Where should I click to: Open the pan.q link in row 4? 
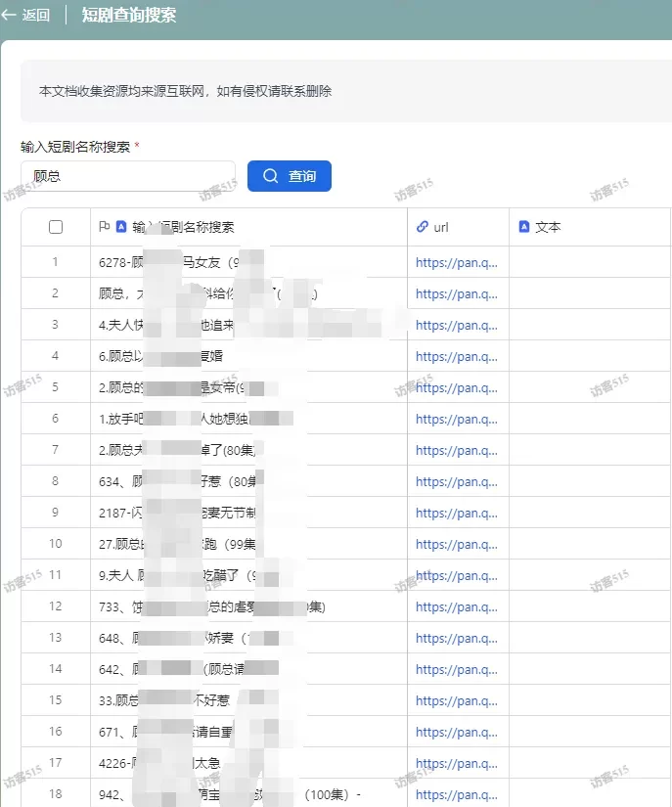(457, 357)
